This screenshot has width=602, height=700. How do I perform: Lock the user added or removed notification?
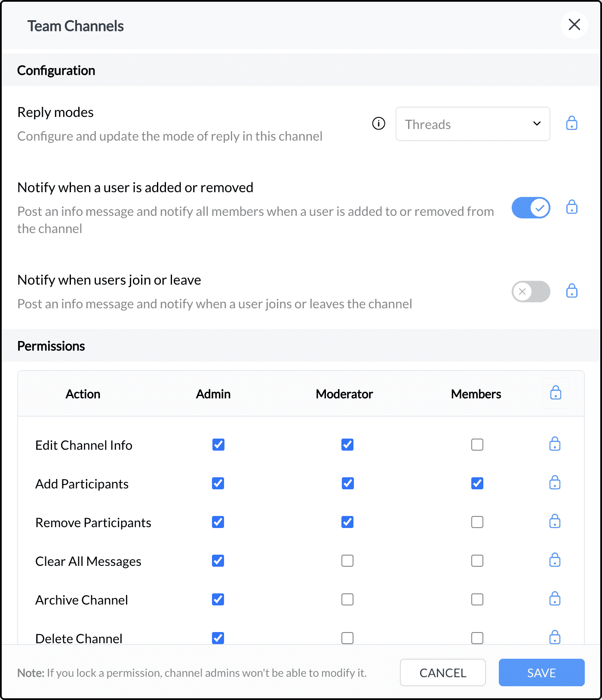point(571,207)
